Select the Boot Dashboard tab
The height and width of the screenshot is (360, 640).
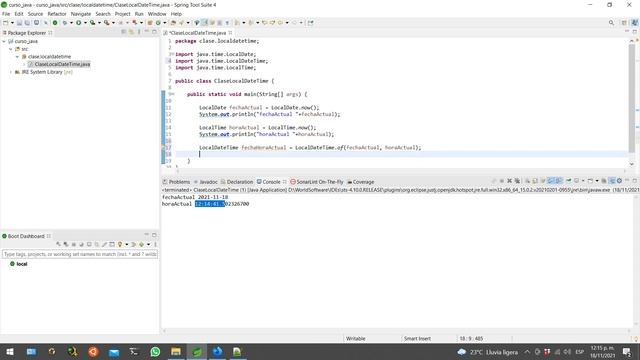click(x=26, y=236)
